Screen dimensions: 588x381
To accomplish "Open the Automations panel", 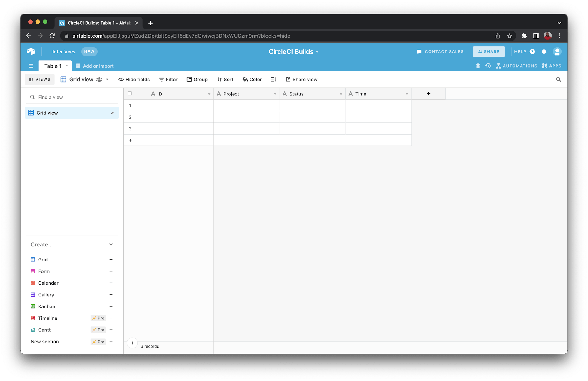I will pos(517,66).
